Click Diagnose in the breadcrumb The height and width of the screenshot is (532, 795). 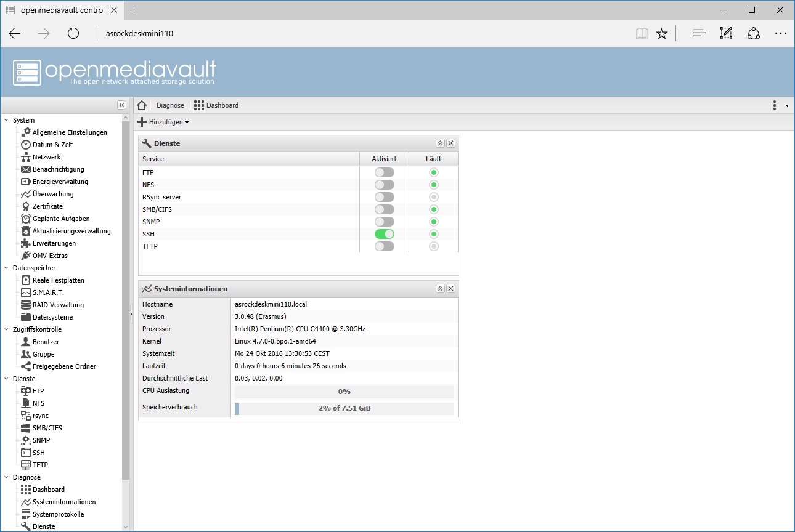170,105
